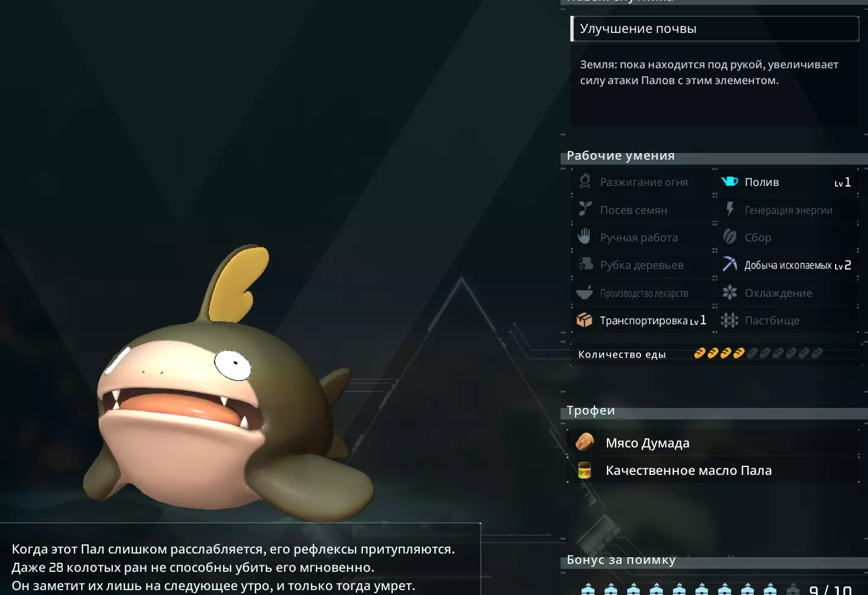Click the Транспортировка box icon
The width and height of the screenshot is (868, 595).
click(x=584, y=320)
